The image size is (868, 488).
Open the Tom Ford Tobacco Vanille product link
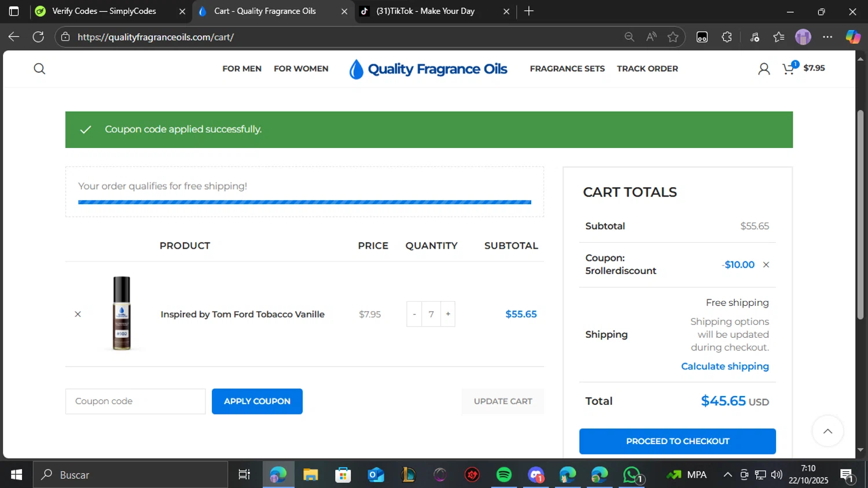pyautogui.click(x=242, y=314)
